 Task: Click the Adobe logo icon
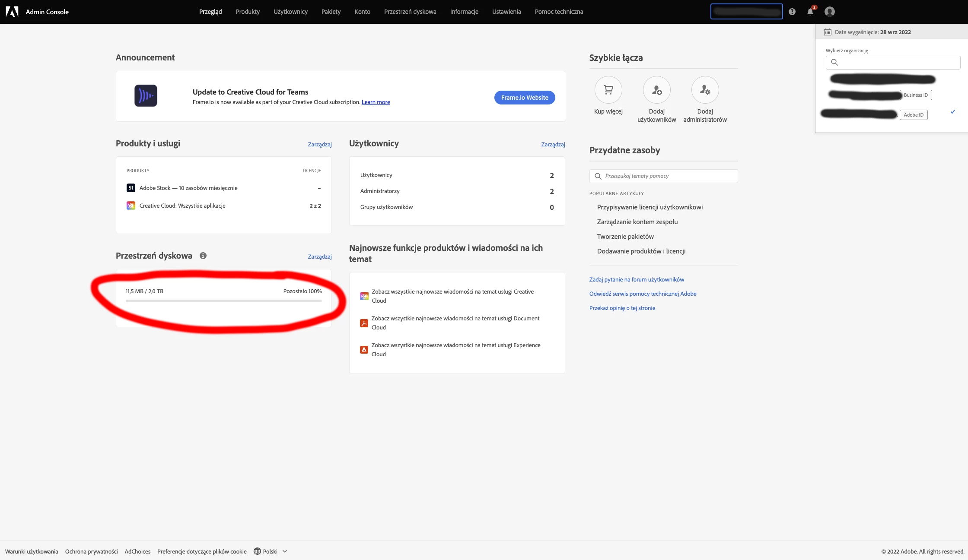pyautogui.click(x=12, y=12)
